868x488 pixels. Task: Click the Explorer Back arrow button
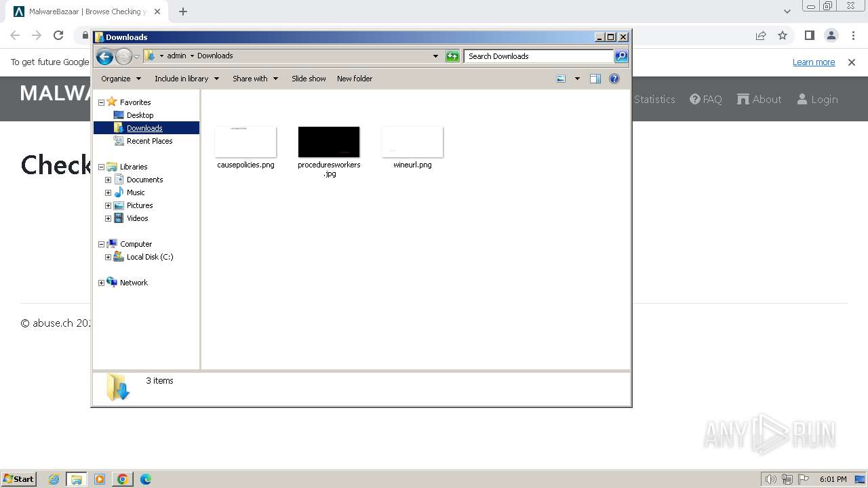(x=104, y=56)
